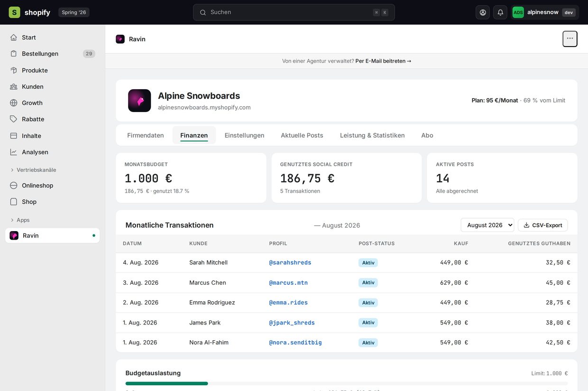Click the Aktiv status in James Park row

368,323
